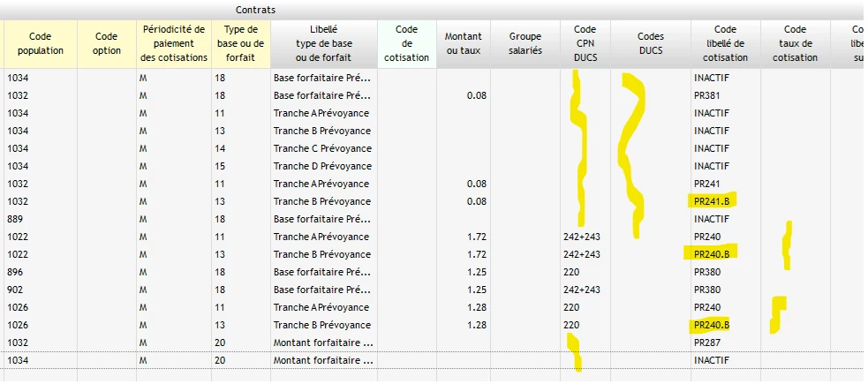
Task: Select PR240.B in the 1022 row
Action: click(712, 254)
